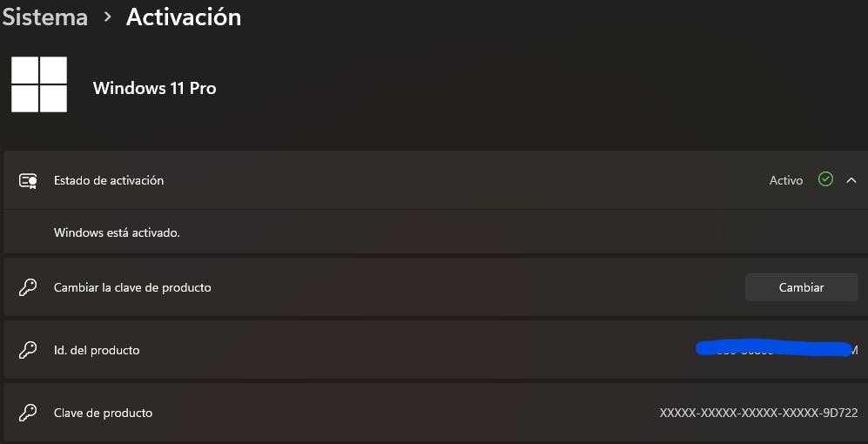Viewport: 868px width, 444px height.
Task: Click the Activación page heading
Action: click(184, 17)
